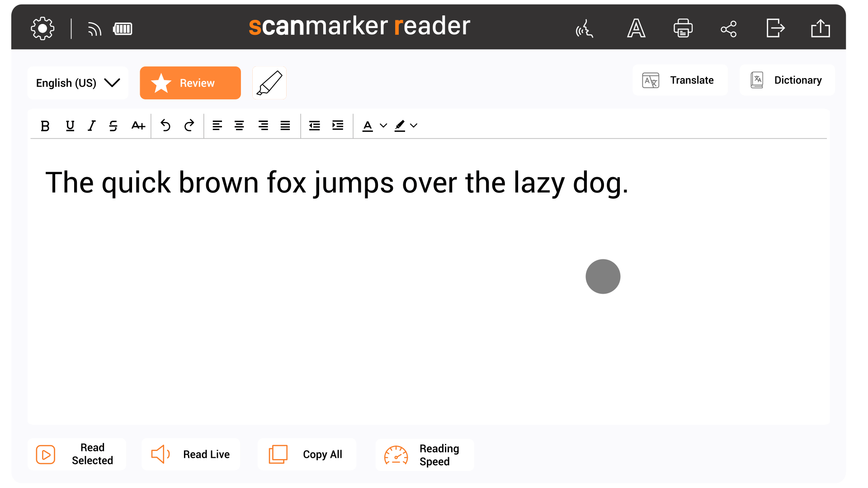Image resolution: width=868 pixels, height=488 pixels.
Task: Expand the English (US) language dropdown
Action: point(77,83)
